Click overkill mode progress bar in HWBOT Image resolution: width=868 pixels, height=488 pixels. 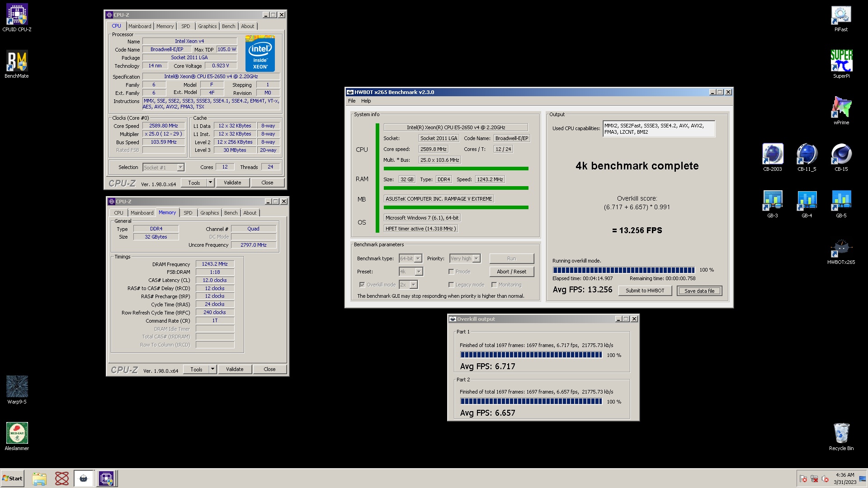pyautogui.click(x=623, y=270)
